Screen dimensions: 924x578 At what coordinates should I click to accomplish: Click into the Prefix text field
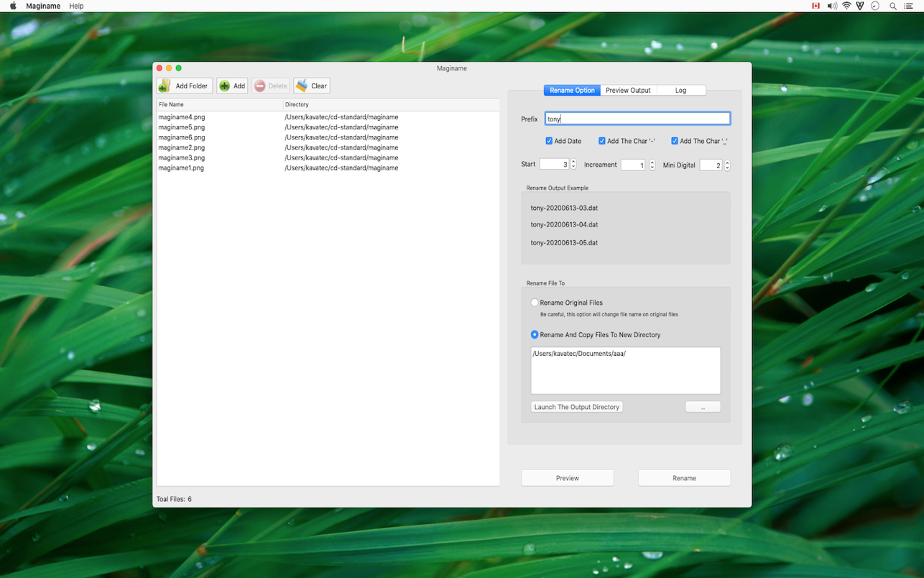point(637,119)
